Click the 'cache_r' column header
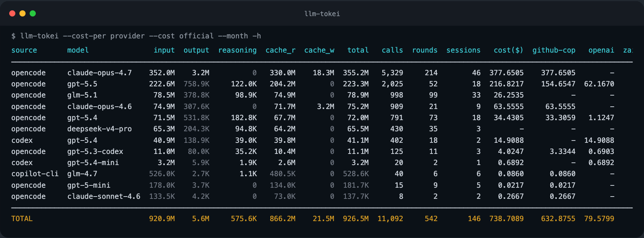Image resolution: width=644 pixels, height=238 pixels. pos(281,50)
